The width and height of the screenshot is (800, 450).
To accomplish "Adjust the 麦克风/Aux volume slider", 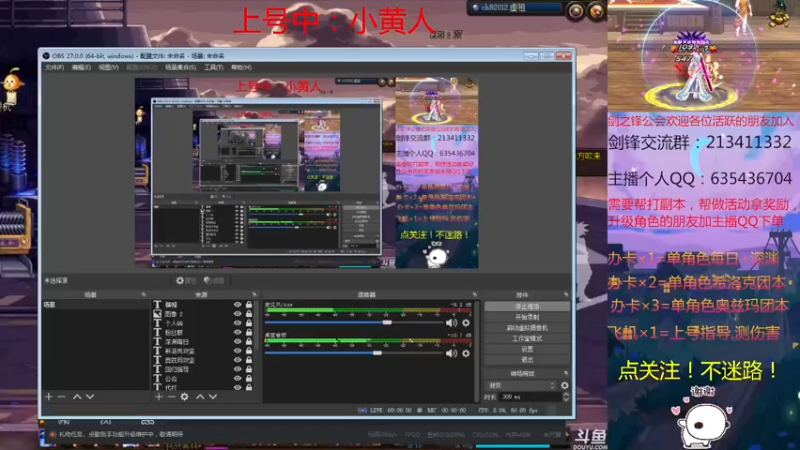I will (x=354, y=322).
